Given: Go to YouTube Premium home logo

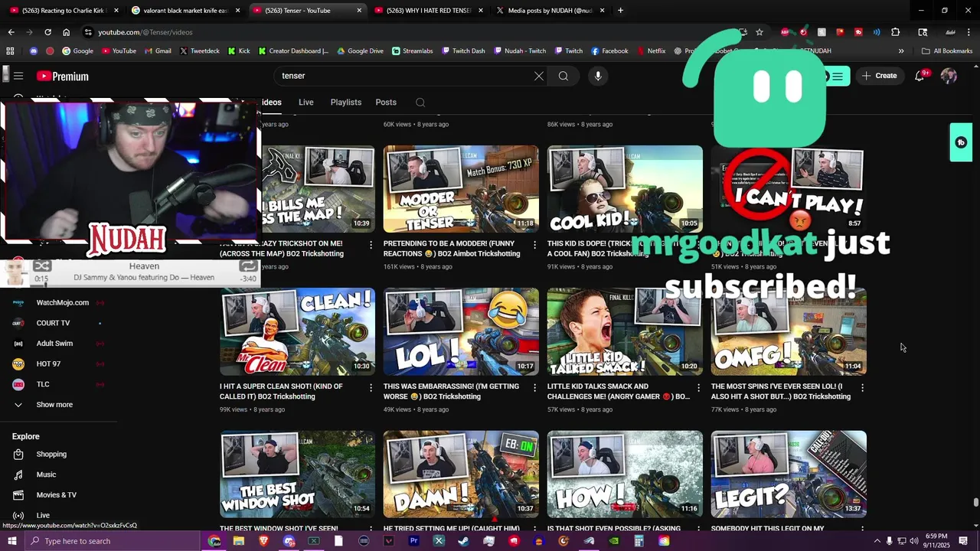Looking at the screenshot, I should click(63, 76).
